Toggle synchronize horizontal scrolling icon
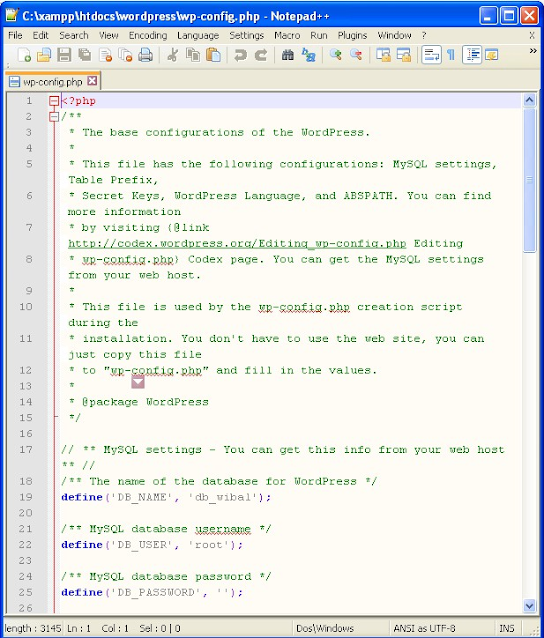 404,55
